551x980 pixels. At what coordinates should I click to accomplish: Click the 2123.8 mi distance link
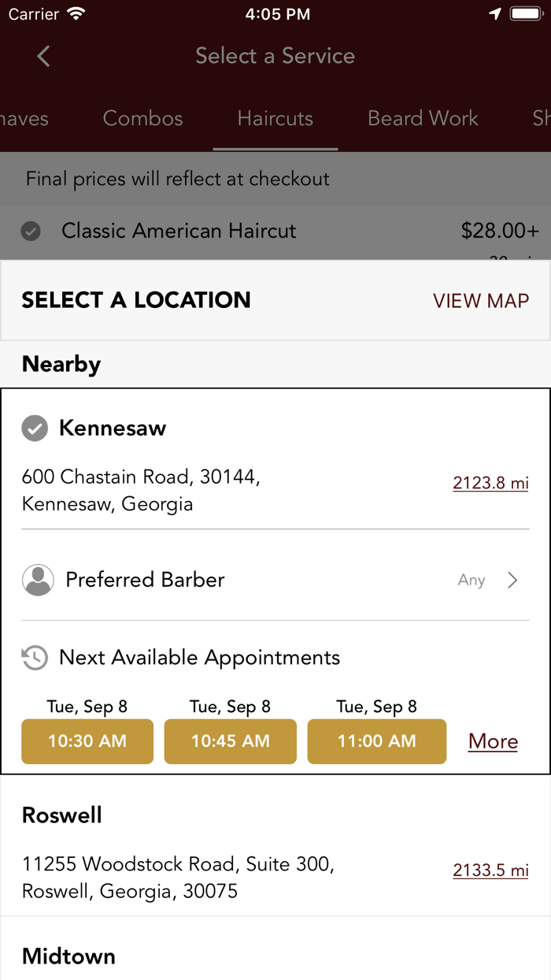click(x=490, y=482)
